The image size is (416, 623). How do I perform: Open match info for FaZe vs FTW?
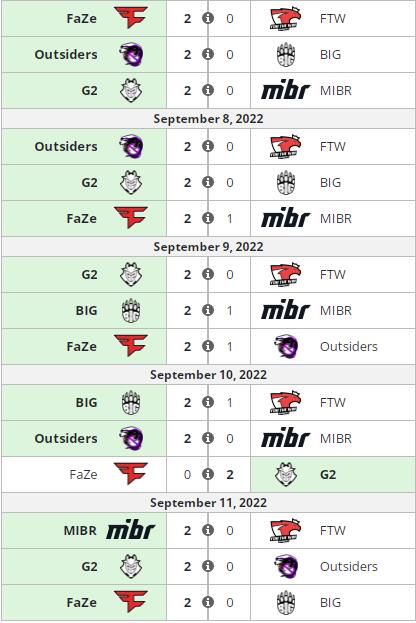pos(208,18)
